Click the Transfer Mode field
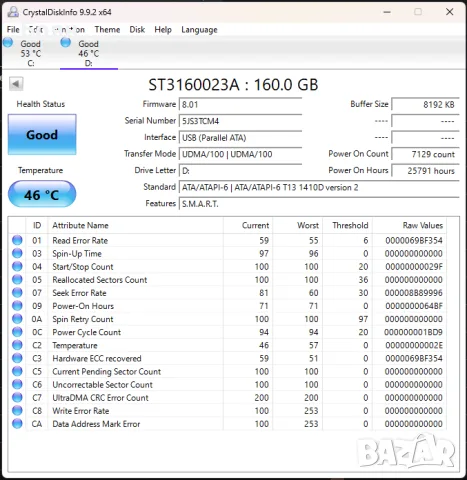467x480 pixels. click(240, 154)
